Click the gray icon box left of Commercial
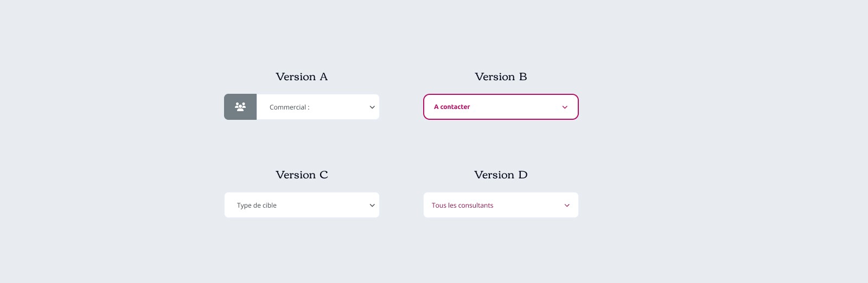Screen dimensions: 868x283 (240, 107)
